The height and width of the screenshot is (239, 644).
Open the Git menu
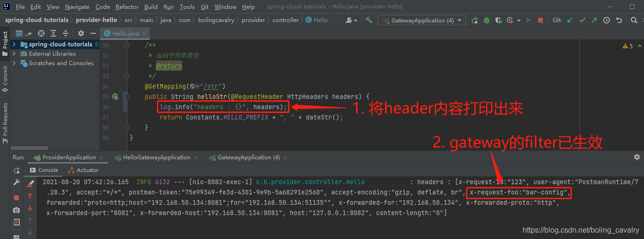(x=205, y=7)
